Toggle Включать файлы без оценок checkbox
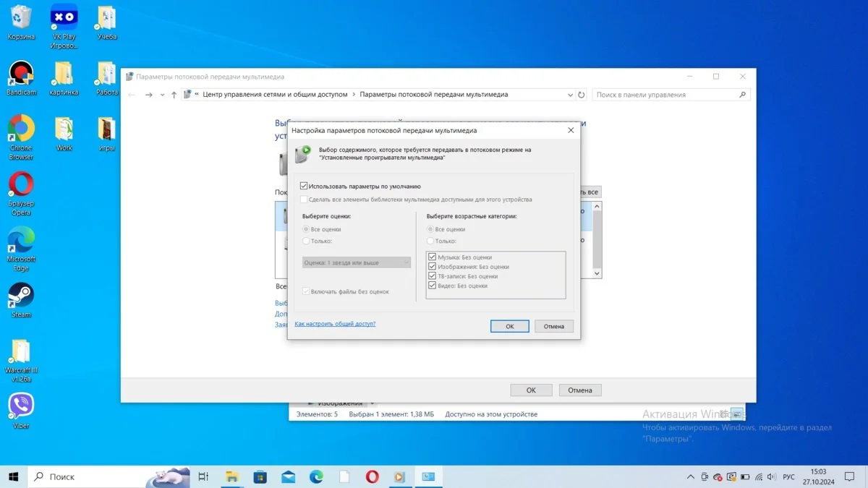Viewport: 868px width, 488px height. (306, 291)
